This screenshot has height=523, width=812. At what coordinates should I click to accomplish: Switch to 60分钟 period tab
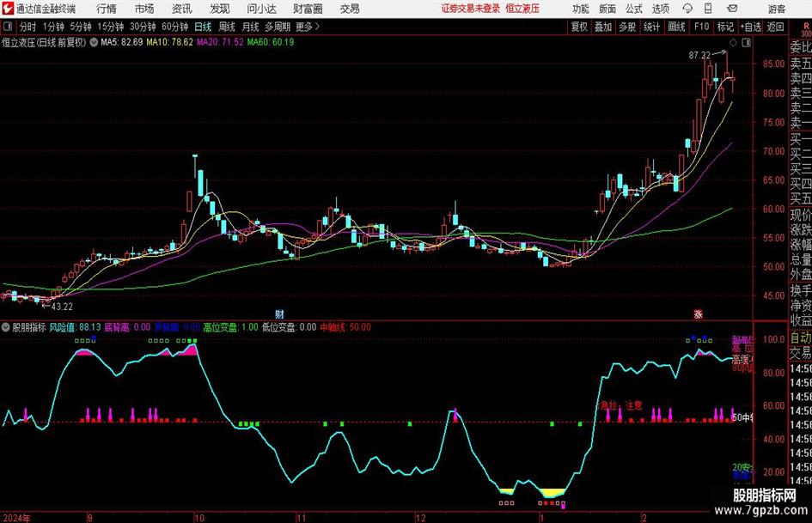tap(175, 27)
